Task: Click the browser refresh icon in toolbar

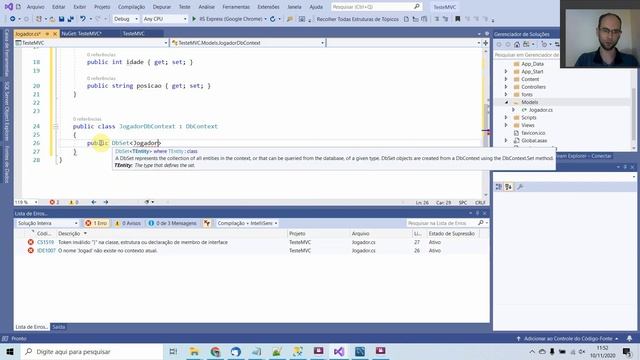Action: (272, 19)
